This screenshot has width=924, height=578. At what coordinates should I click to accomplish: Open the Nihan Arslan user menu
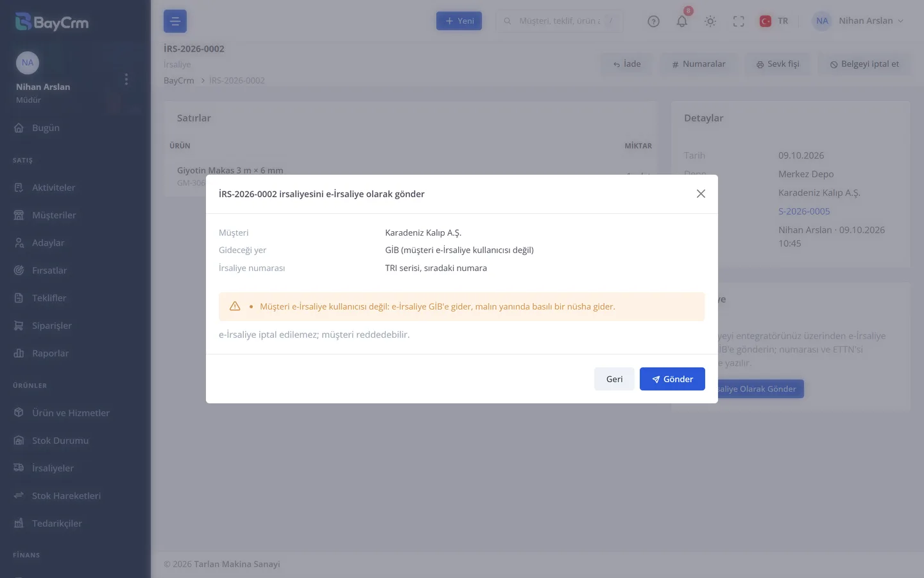point(859,21)
